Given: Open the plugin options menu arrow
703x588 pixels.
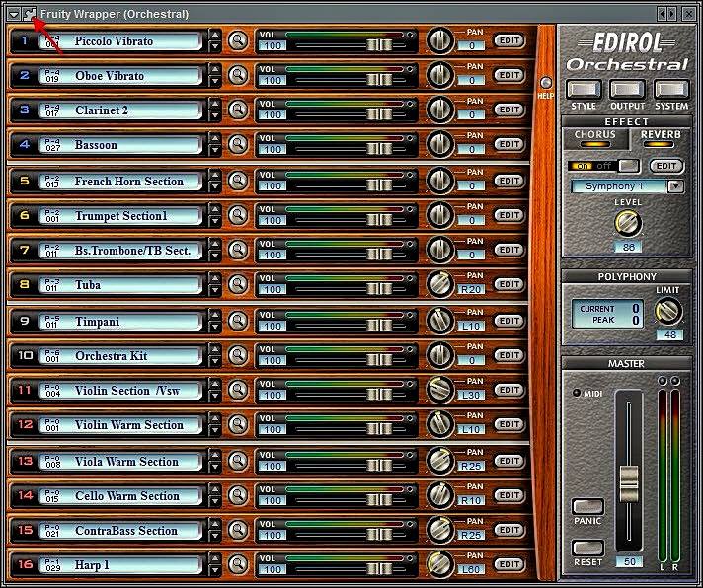Looking at the screenshot, I should click(x=14, y=14).
